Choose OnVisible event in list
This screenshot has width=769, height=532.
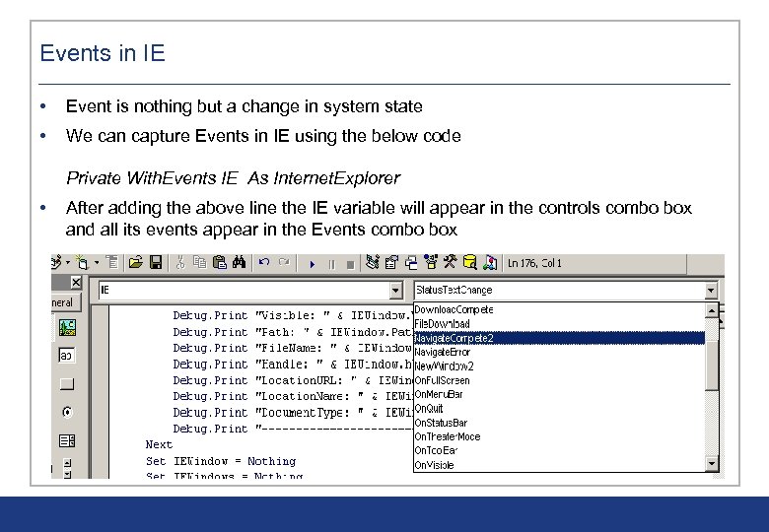[x=559, y=465]
